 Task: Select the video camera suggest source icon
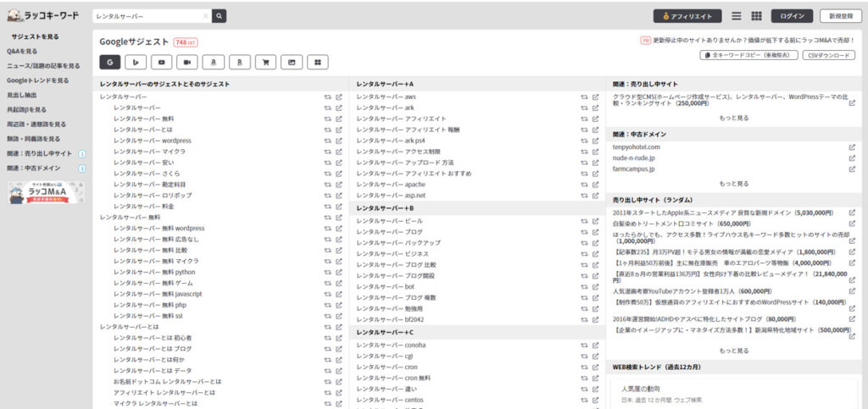(x=187, y=63)
